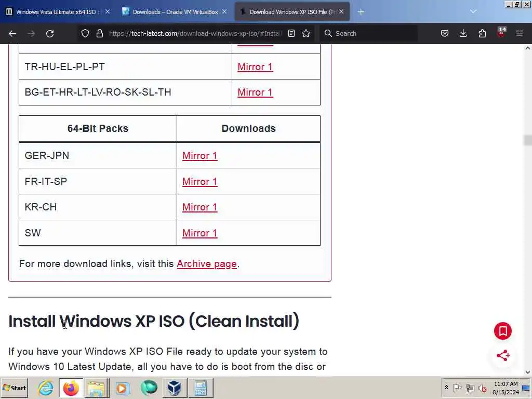View site security padlock info

coord(99,33)
